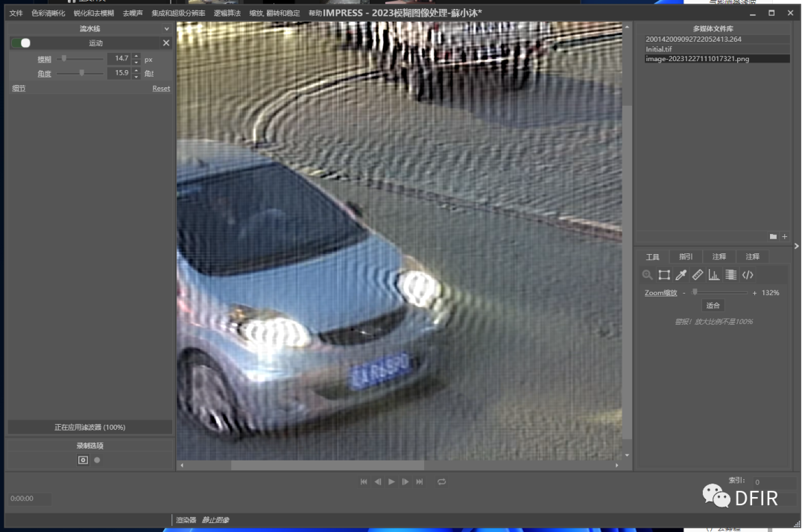Image resolution: width=805 pixels, height=532 pixels.
Task: Click the 正在应用滤波器 (100%) progress bar
Action: coord(90,428)
